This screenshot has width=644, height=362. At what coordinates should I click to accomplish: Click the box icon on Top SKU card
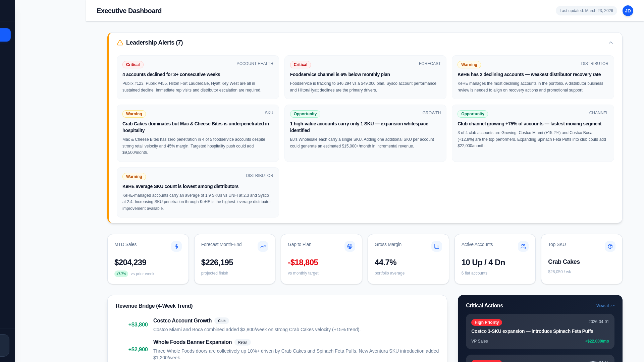coord(610,246)
